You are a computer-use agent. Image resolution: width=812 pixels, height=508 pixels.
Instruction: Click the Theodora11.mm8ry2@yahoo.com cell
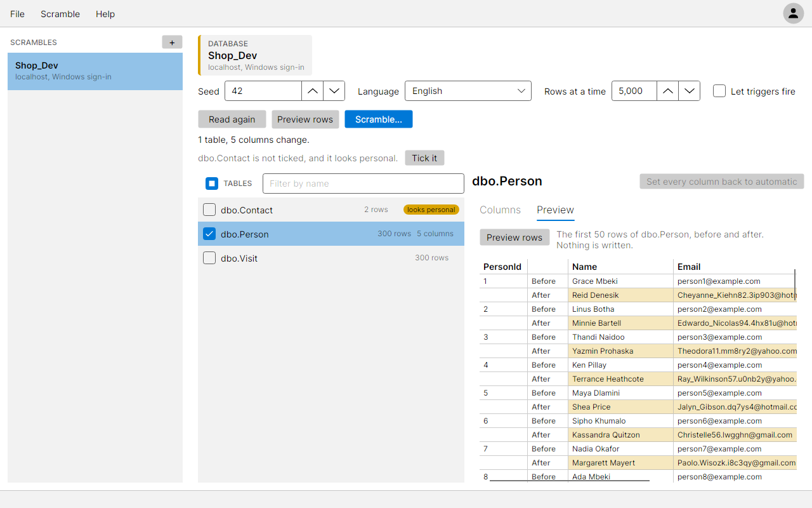(x=735, y=351)
